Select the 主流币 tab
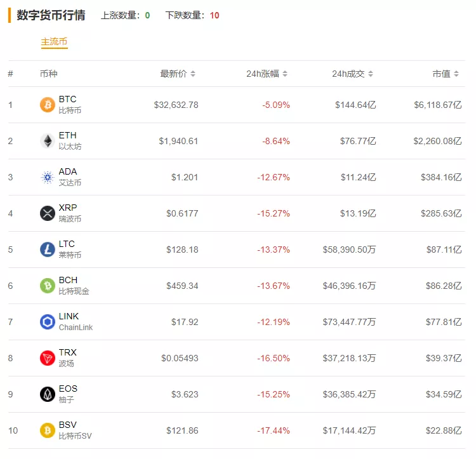This screenshot has width=476, height=459. 54,42
